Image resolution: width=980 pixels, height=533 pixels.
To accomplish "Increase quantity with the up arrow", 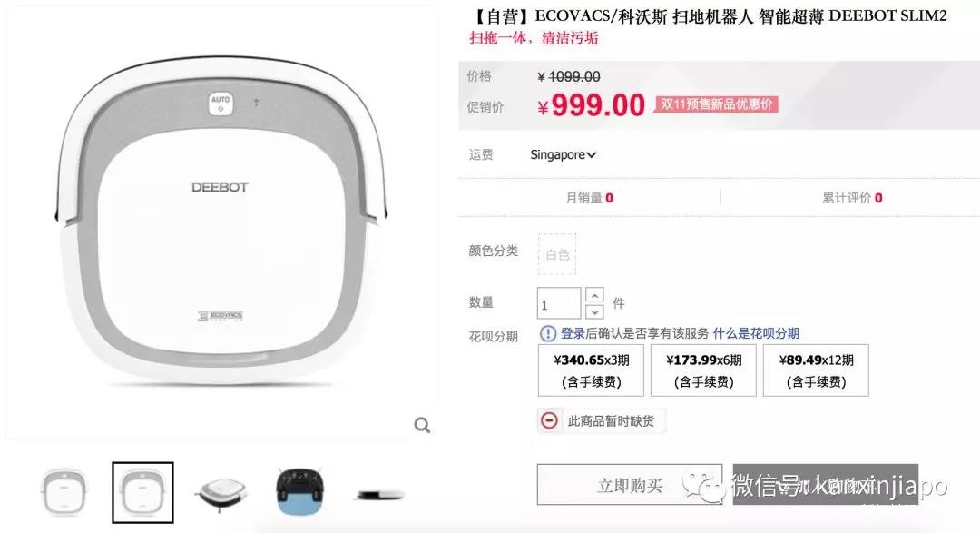I will click(x=594, y=295).
